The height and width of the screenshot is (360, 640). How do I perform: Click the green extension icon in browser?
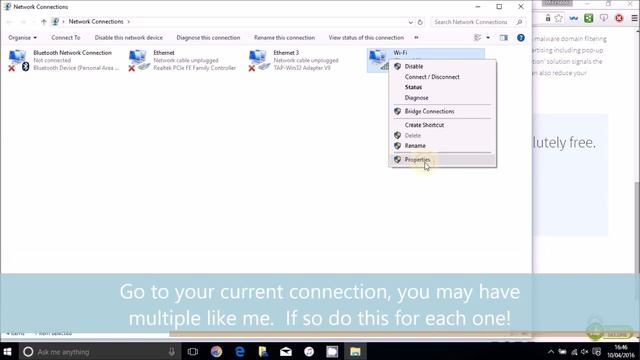tap(588, 18)
